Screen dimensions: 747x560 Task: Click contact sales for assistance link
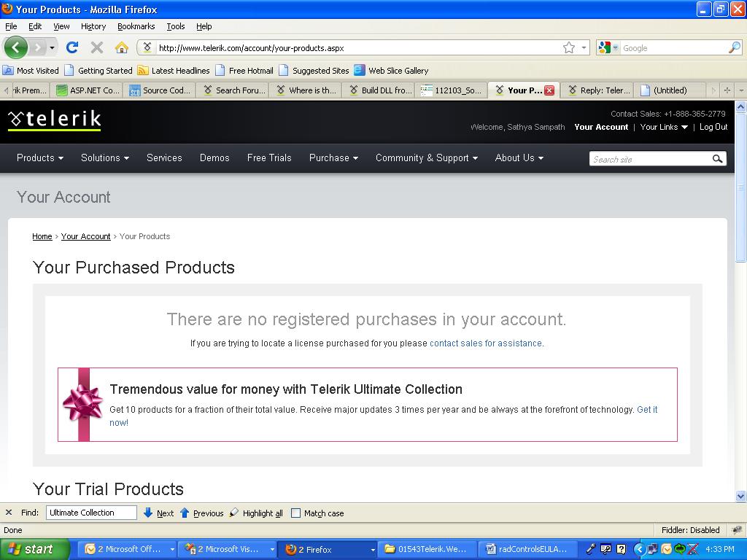coord(485,343)
